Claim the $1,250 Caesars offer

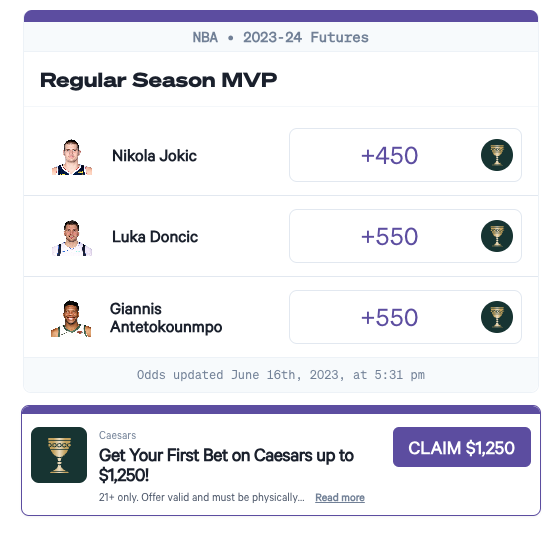(x=462, y=447)
